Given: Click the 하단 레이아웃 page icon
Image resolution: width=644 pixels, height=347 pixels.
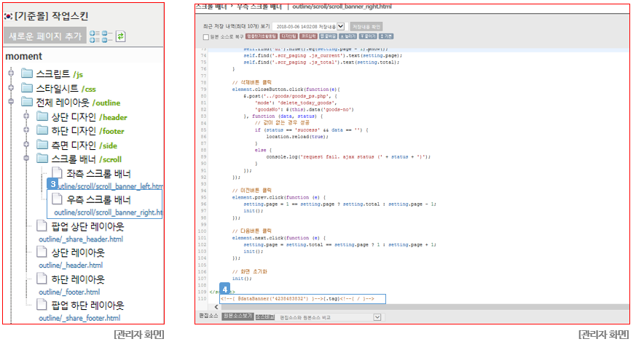Looking at the screenshot, I should coord(42,278).
